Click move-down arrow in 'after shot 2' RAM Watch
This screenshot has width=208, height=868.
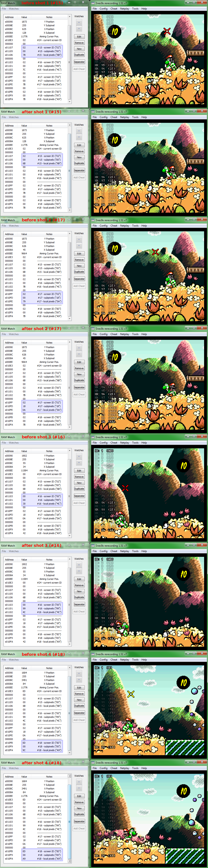point(79,354)
